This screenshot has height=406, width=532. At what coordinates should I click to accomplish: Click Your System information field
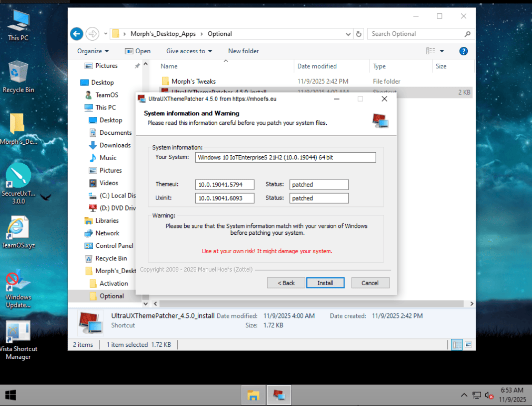[x=285, y=157]
